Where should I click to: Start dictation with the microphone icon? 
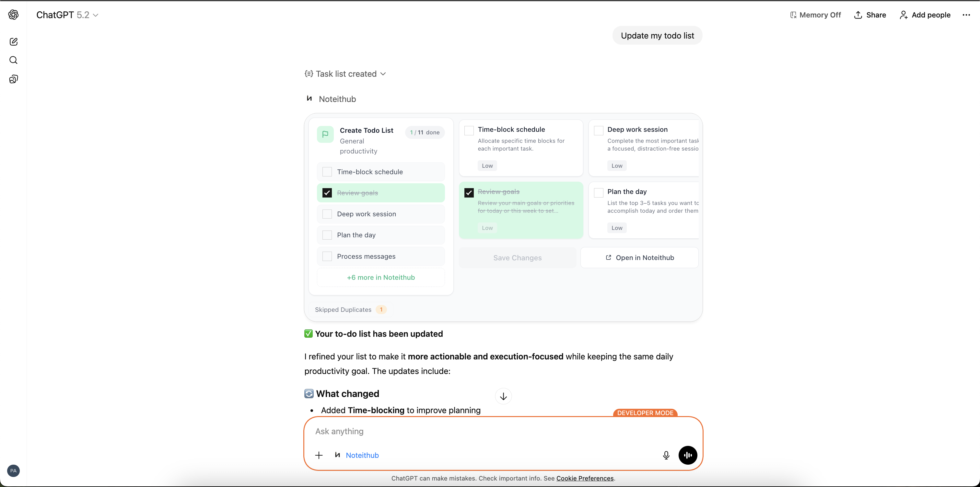[666, 455]
